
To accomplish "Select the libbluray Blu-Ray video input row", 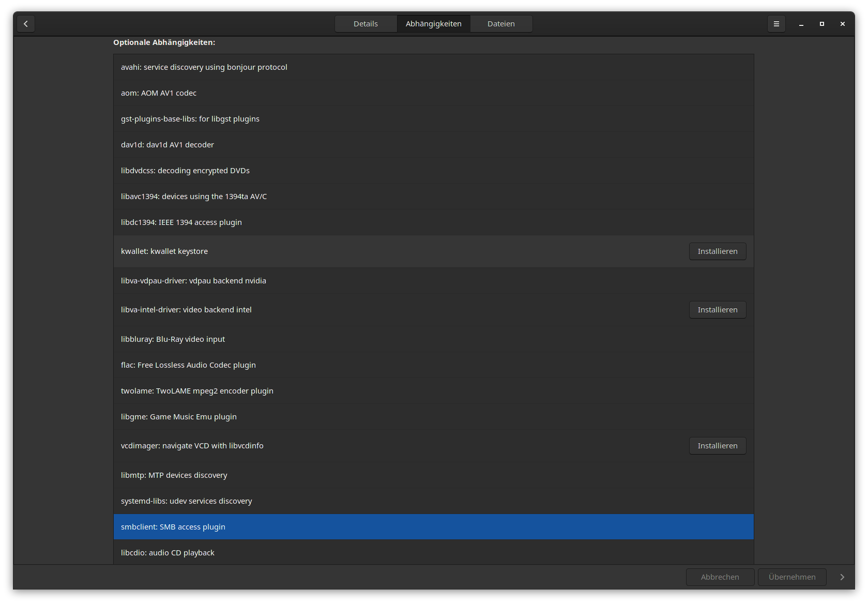I will [x=433, y=339].
